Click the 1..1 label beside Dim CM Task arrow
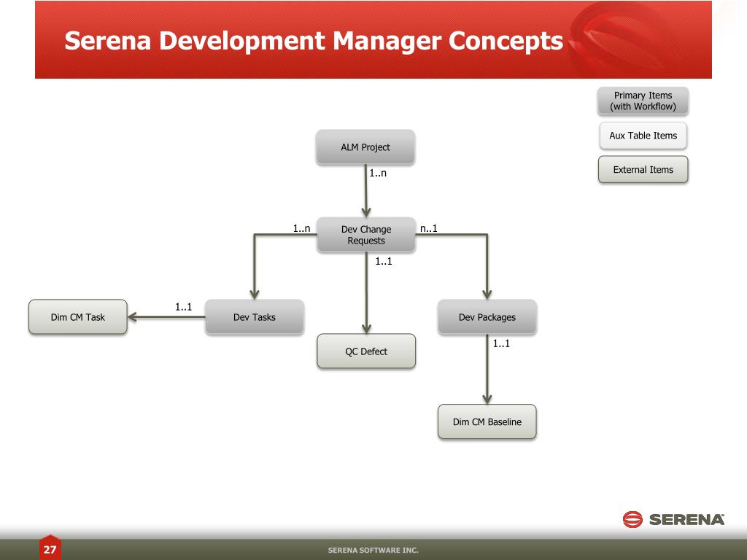 (x=183, y=307)
